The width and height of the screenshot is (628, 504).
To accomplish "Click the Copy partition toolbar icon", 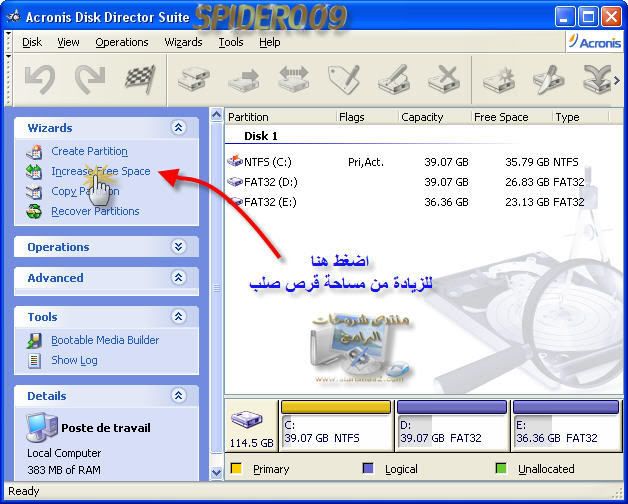I will (x=194, y=79).
